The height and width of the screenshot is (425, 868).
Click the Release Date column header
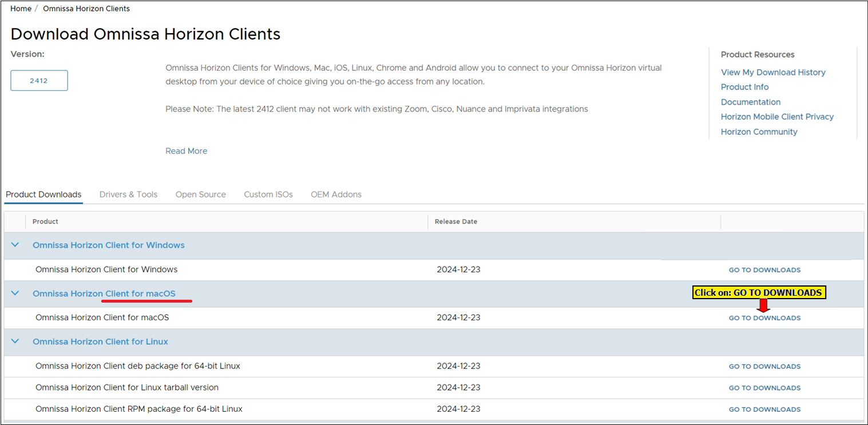[456, 221]
